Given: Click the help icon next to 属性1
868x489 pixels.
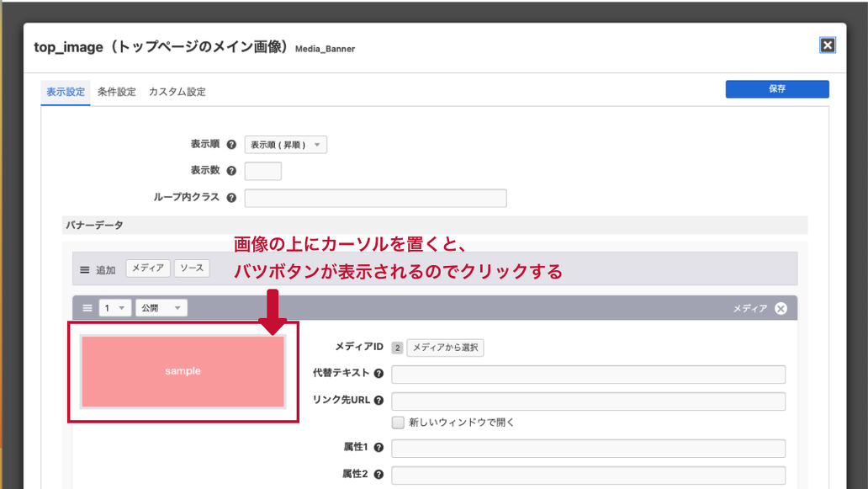Looking at the screenshot, I should pyautogui.click(x=378, y=448).
